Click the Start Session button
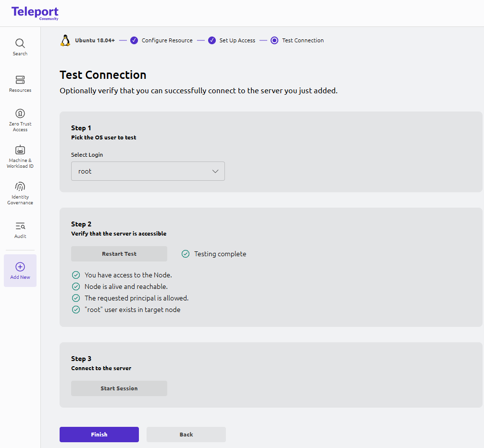 119,388
